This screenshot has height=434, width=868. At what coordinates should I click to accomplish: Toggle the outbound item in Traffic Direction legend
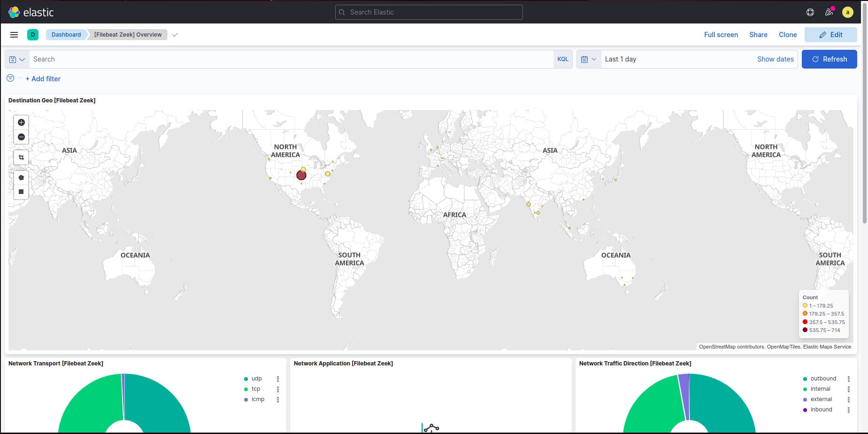tap(822, 379)
